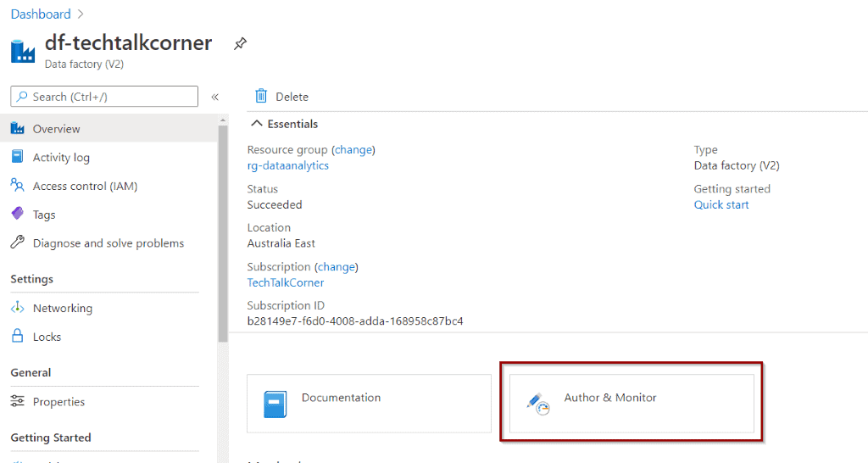868x463 pixels.
Task: Click the Activity log icon
Action: coord(18,157)
